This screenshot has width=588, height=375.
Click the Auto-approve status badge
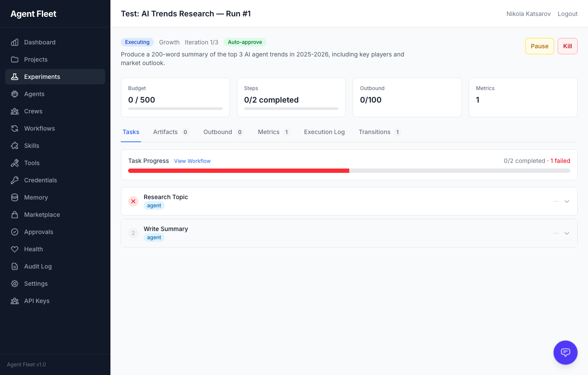click(x=245, y=42)
